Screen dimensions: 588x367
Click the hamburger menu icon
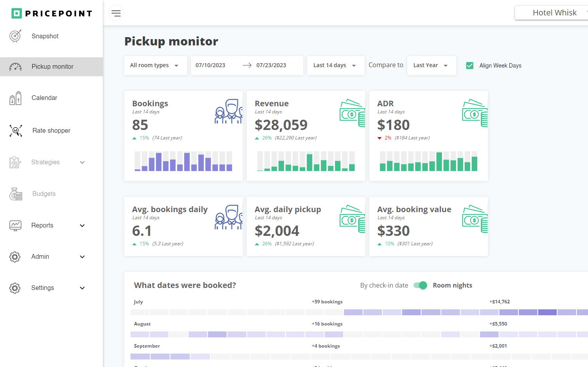(116, 13)
